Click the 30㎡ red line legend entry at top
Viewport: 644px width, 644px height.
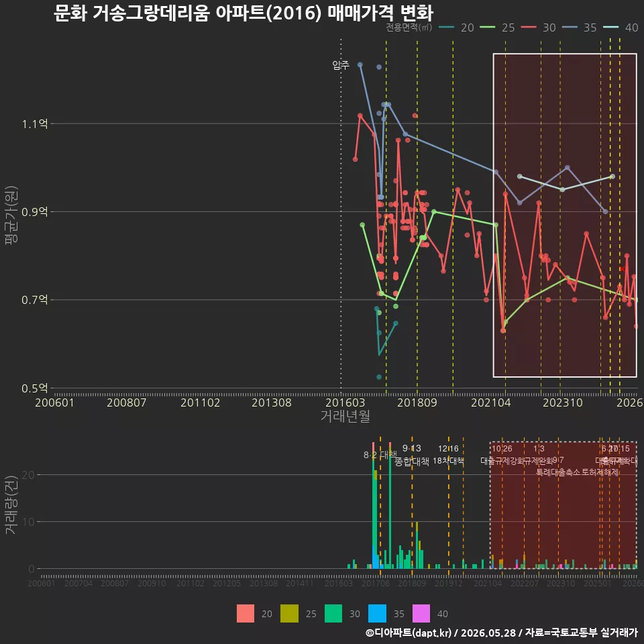click(539, 28)
